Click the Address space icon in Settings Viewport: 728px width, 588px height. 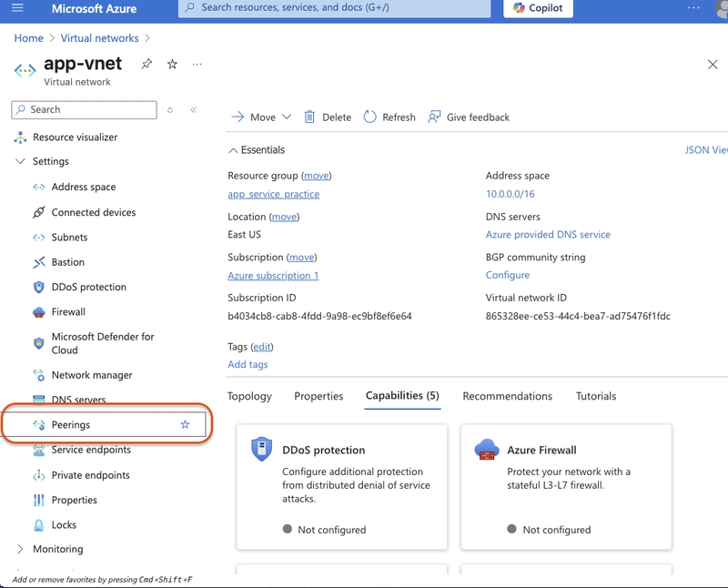[39, 188]
